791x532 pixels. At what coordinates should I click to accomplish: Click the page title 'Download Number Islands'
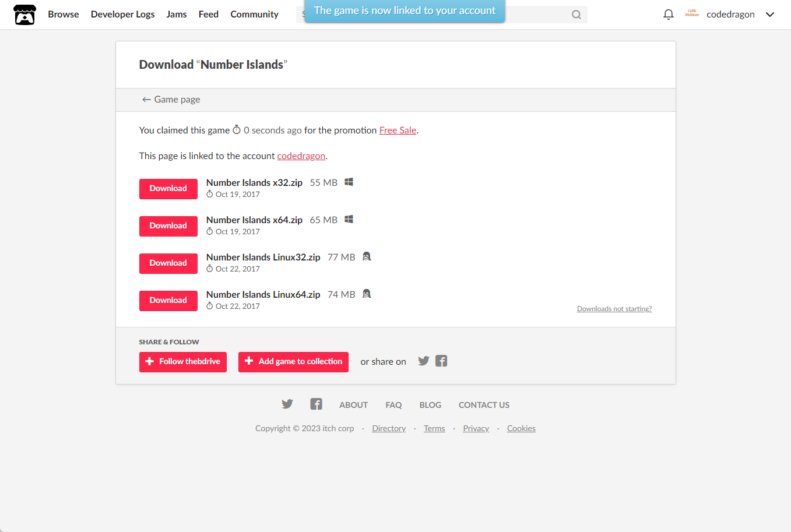click(213, 65)
